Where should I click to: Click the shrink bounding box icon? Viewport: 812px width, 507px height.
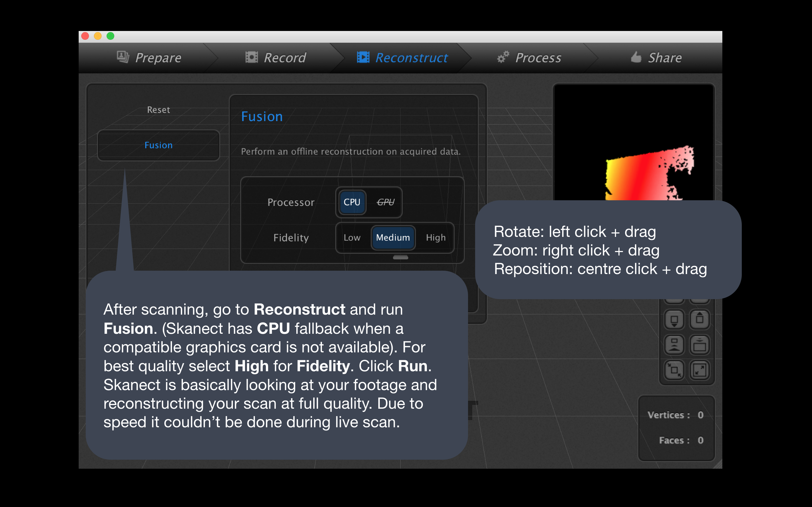pyautogui.click(x=674, y=370)
